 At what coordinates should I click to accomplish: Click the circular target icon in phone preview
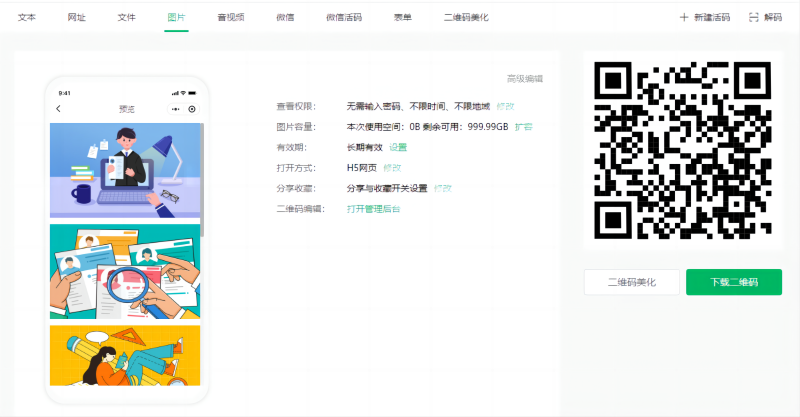(x=193, y=108)
